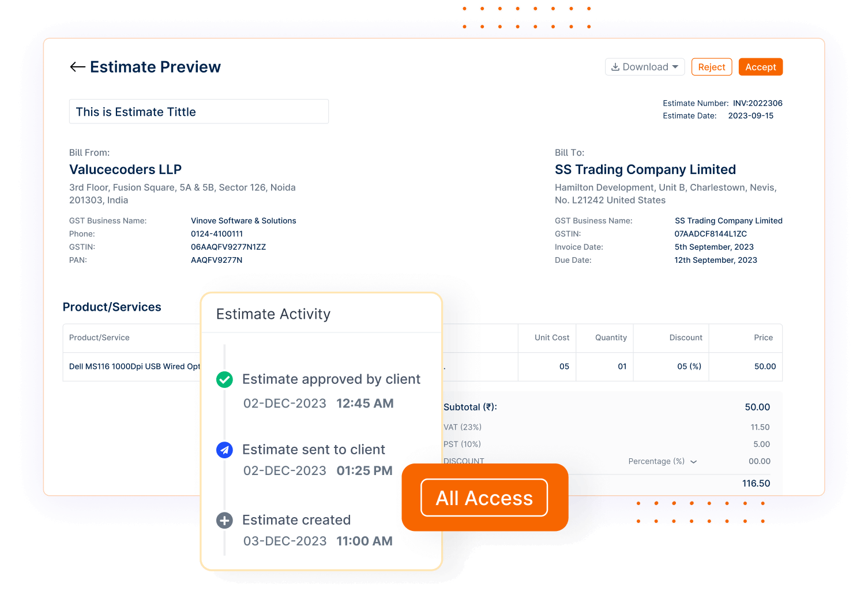Image resolution: width=868 pixels, height=603 pixels.
Task: Click Vinove Software & Solutions name
Action: click(x=243, y=220)
